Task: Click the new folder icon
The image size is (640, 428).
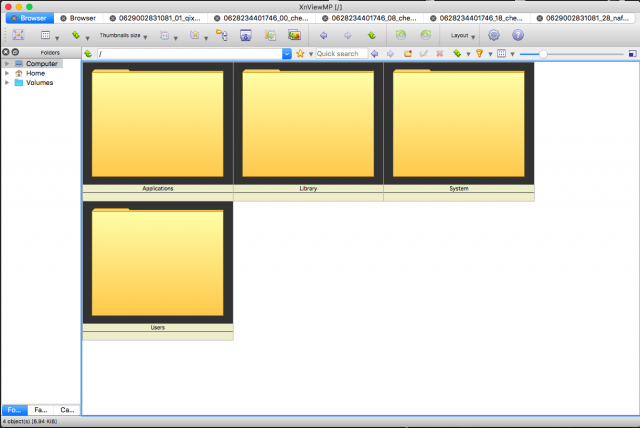Action: point(407,53)
